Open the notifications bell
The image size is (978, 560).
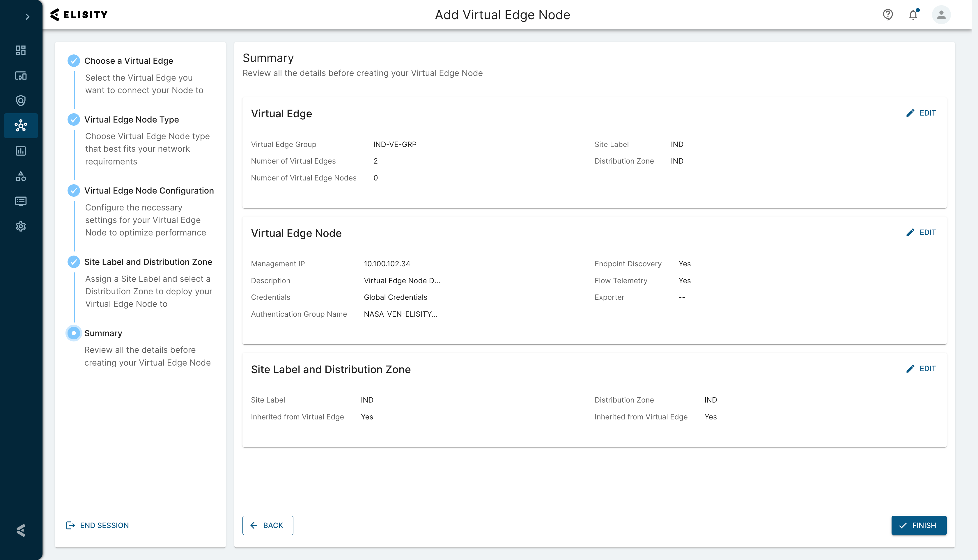click(913, 15)
